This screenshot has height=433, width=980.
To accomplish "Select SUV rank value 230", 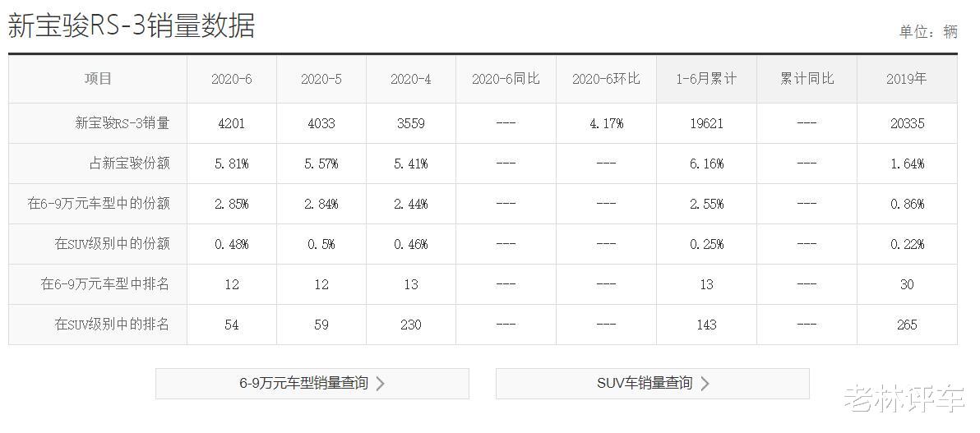I will (410, 325).
